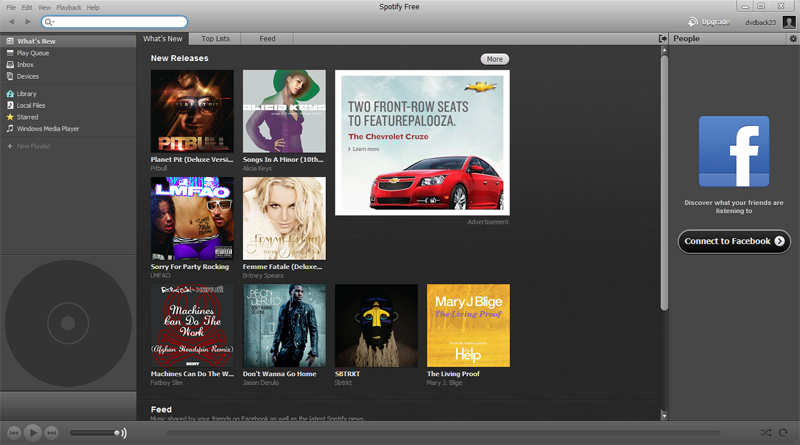The height and width of the screenshot is (445, 800).
Task: Open Don't Wanna Go Home cover
Action: pyautogui.click(x=284, y=326)
